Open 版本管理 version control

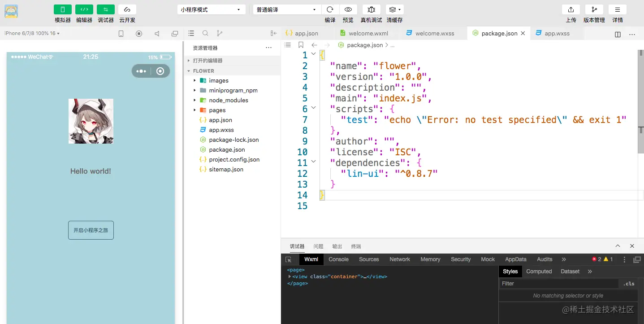coord(594,9)
